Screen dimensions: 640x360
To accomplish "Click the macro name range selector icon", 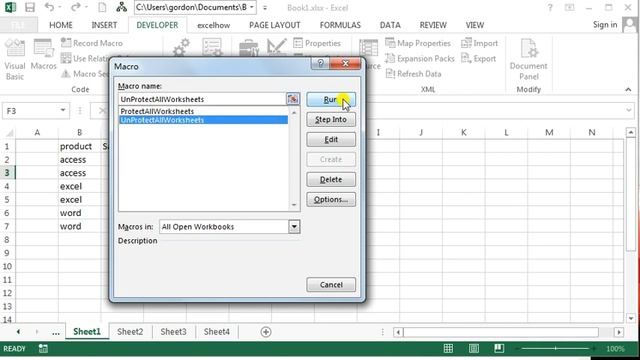I will [x=293, y=99].
